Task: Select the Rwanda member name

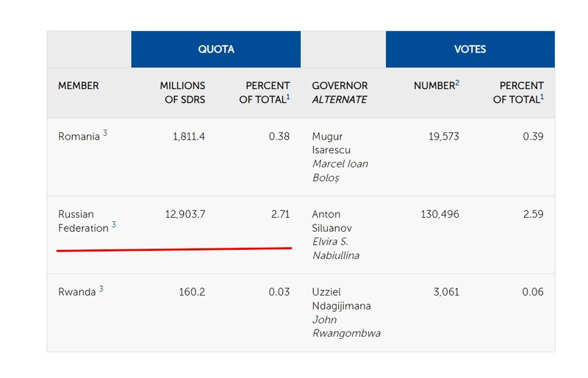Action: tap(76, 292)
